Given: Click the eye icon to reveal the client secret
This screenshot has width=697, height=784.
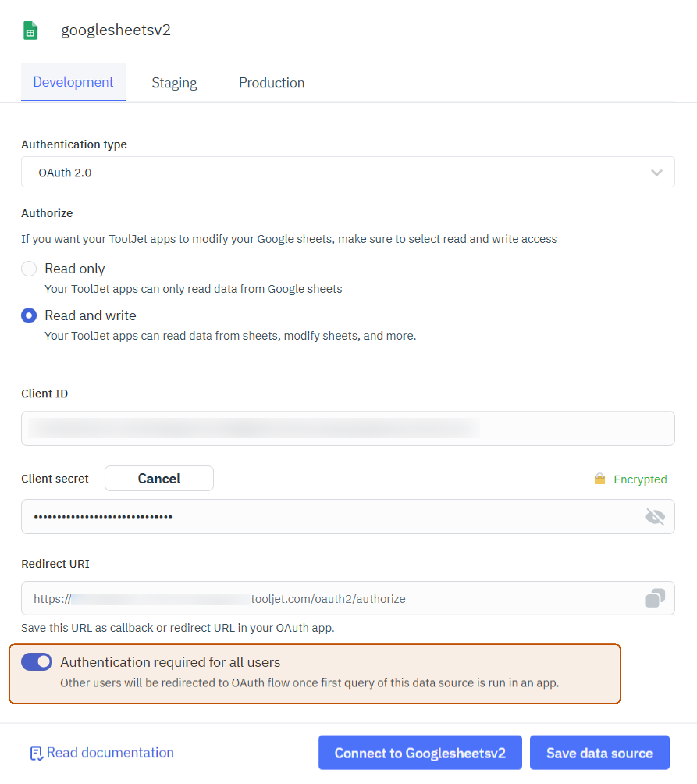Looking at the screenshot, I should click(656, 517).
